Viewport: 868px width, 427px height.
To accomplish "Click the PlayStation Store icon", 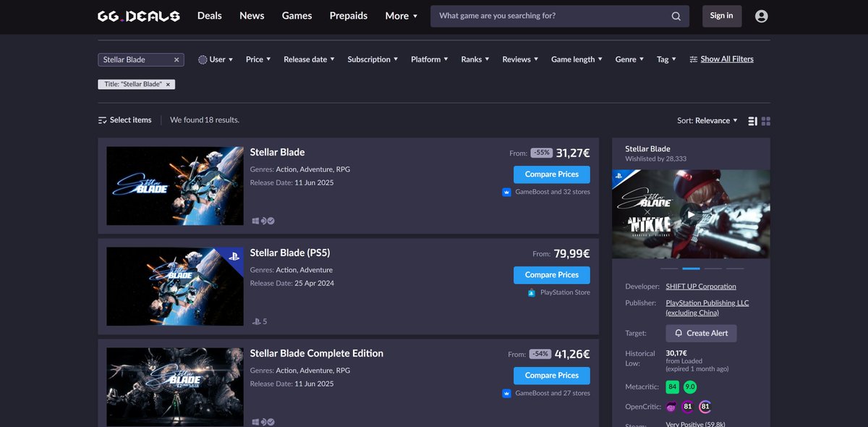I will [532, 292].
